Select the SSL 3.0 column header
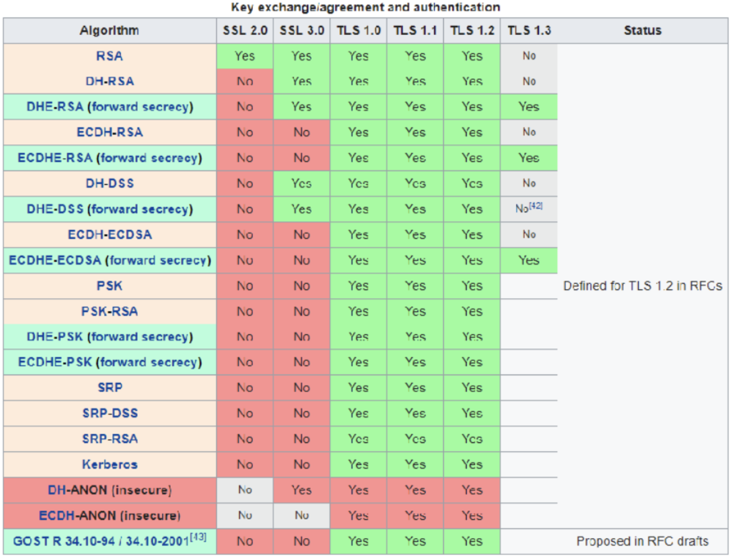Image resolution: width=732 pixels, height=560 pixels. 302,31
